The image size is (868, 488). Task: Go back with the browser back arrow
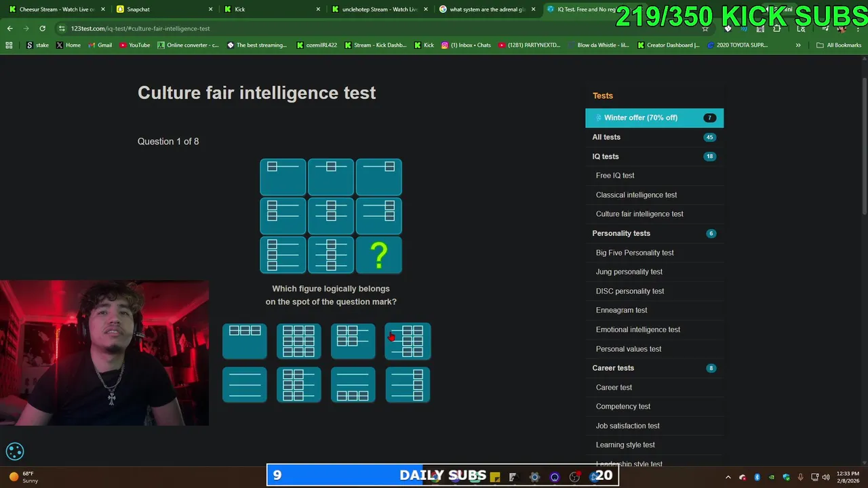coord(9,28)
